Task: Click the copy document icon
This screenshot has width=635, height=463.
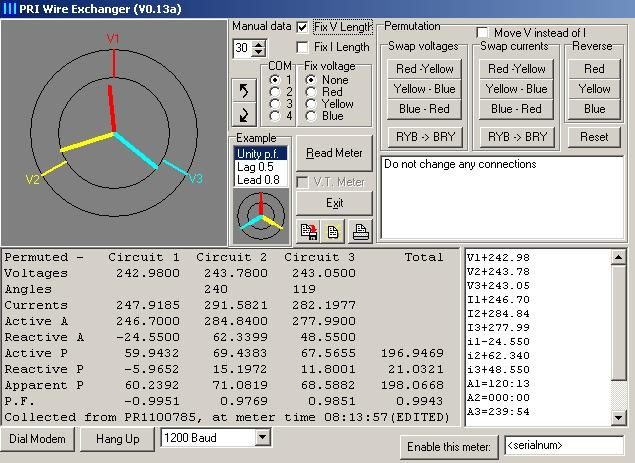Action: click(x=334, y=231)
